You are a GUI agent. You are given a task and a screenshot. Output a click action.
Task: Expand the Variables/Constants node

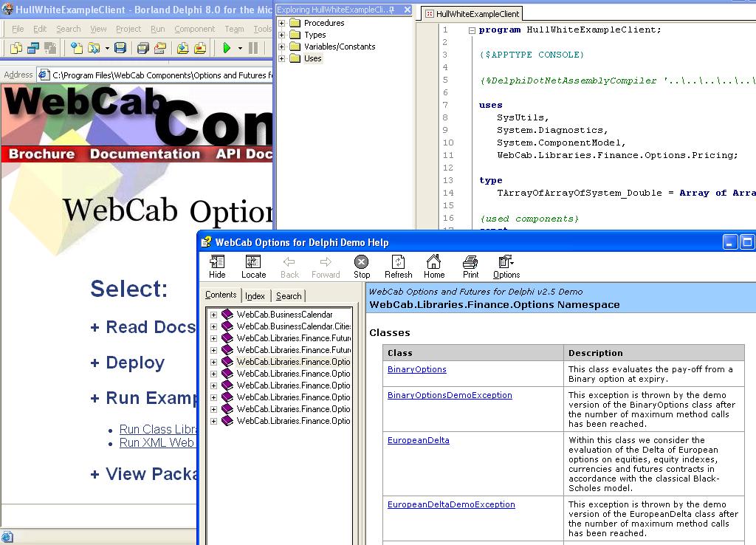pos(282,47)
